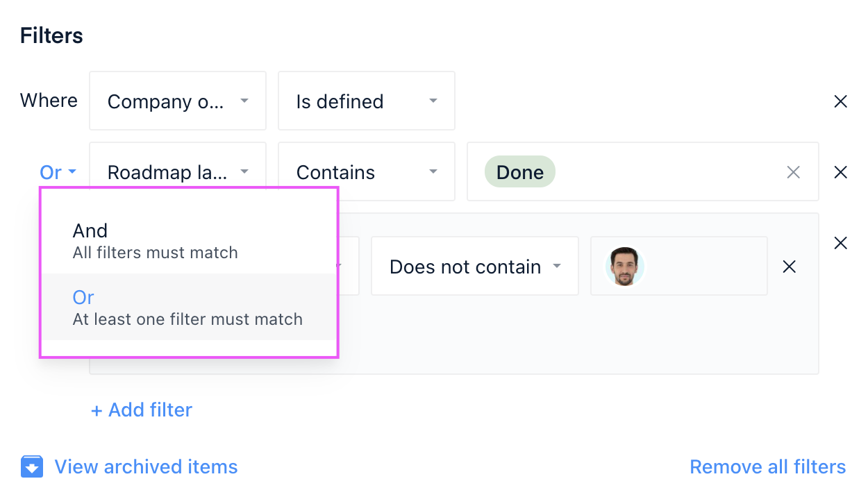Open the Contains operator dropdown
This screenshot has height=497, width=868.
pyautogui.click(x=367, y=171)
